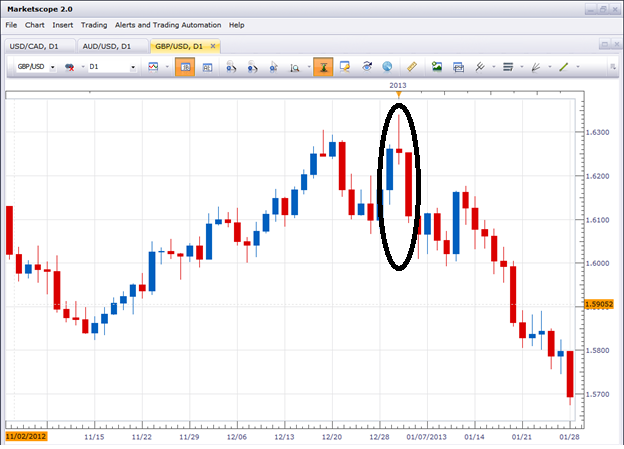Select the green trend line tool
624x449 pixels.
click(563, 67)
